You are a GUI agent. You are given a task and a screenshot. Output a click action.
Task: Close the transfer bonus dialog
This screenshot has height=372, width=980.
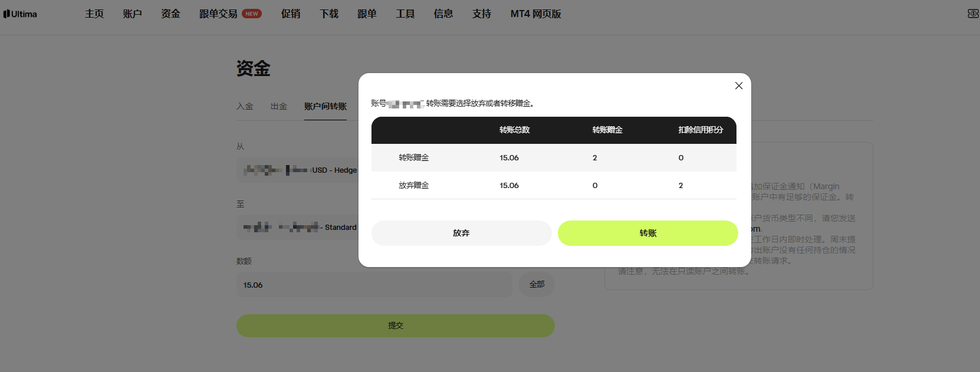click(738, 85)
